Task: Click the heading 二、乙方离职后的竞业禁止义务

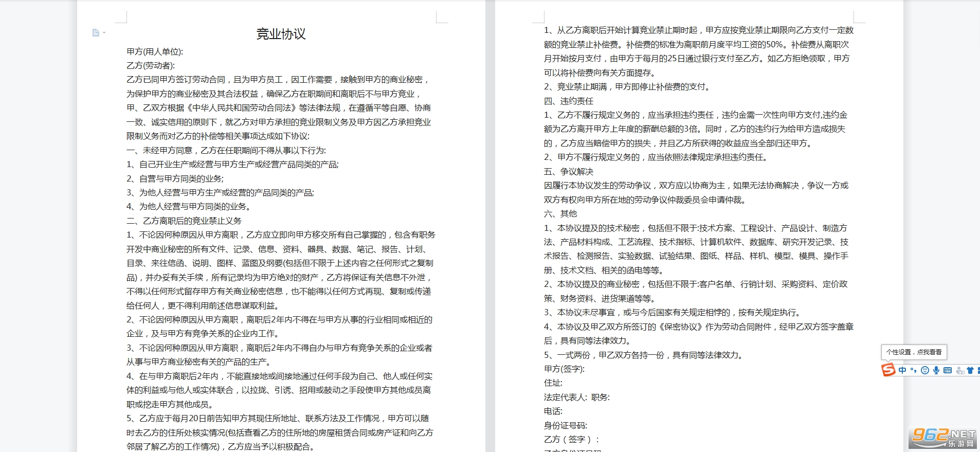Action: (184, 221)
